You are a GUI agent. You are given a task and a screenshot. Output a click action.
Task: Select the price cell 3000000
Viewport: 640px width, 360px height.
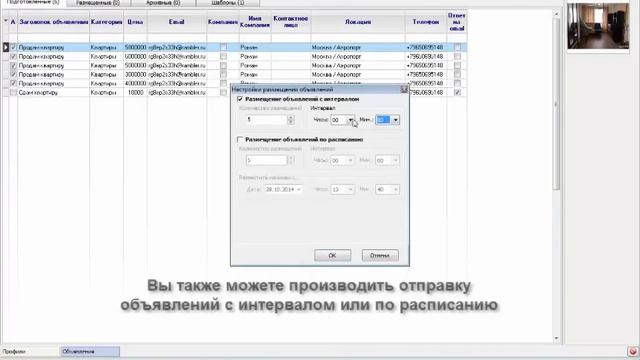tap(135, 74)
